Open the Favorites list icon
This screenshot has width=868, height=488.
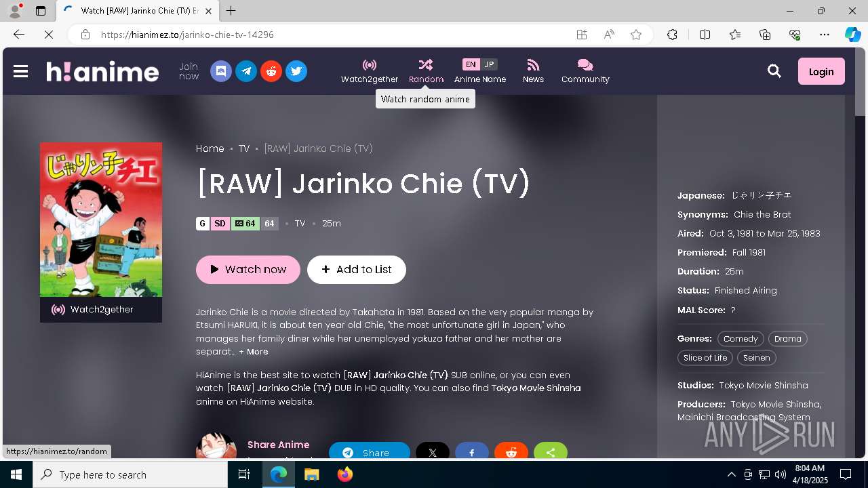[x=735, y=35]
